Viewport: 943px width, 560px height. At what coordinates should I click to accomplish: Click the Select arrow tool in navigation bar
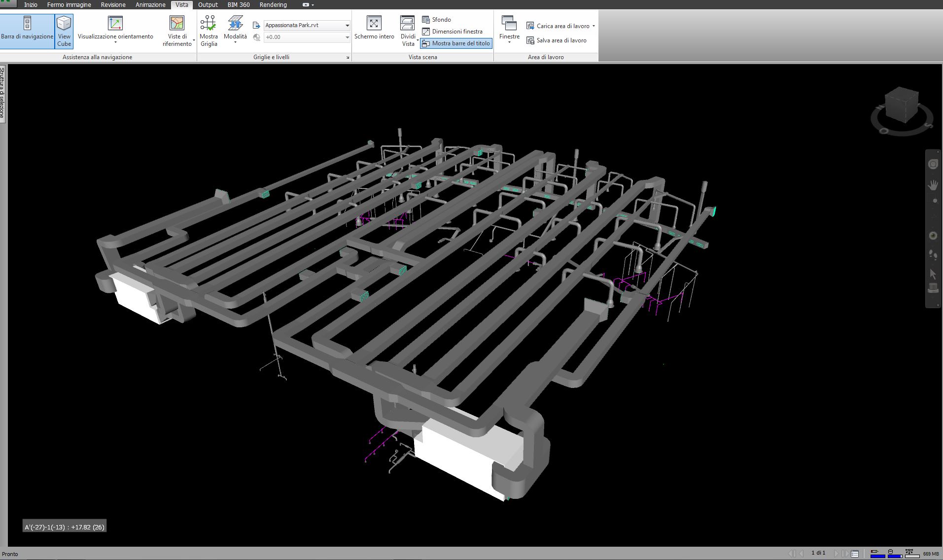pos(933,274)
